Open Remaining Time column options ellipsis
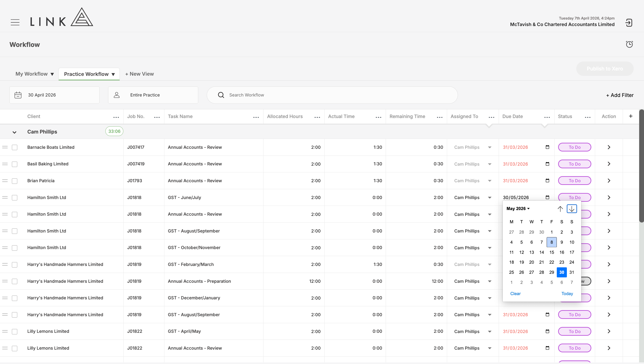The image size is (644, 364). pos(440,117)
